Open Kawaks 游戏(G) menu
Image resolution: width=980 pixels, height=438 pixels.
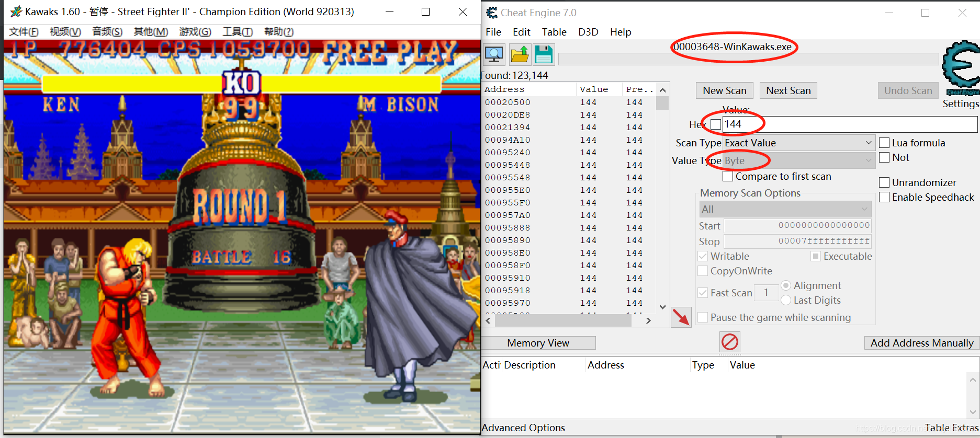click(x=195, y=31)
